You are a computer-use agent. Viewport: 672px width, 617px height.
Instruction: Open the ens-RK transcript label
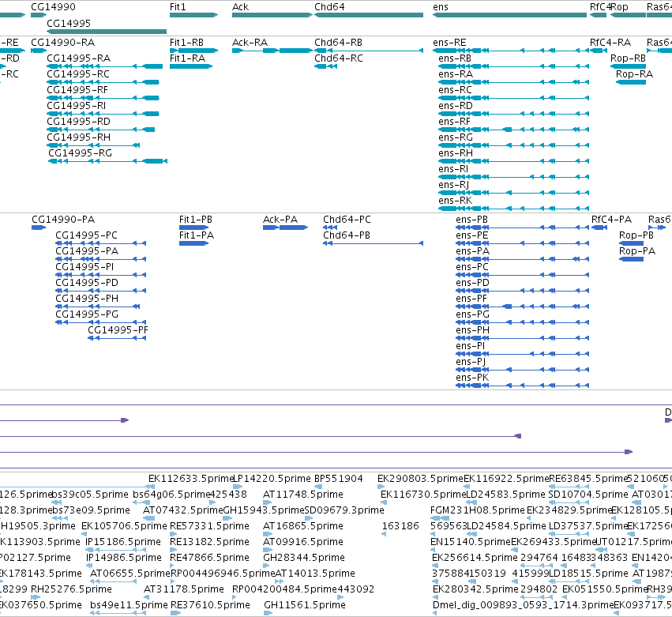(x=455, y=201)
